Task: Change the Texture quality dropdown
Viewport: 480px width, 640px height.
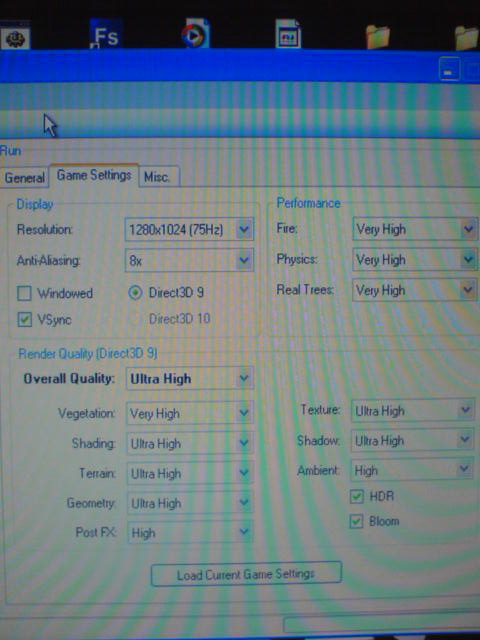Action: coord(413,410)
